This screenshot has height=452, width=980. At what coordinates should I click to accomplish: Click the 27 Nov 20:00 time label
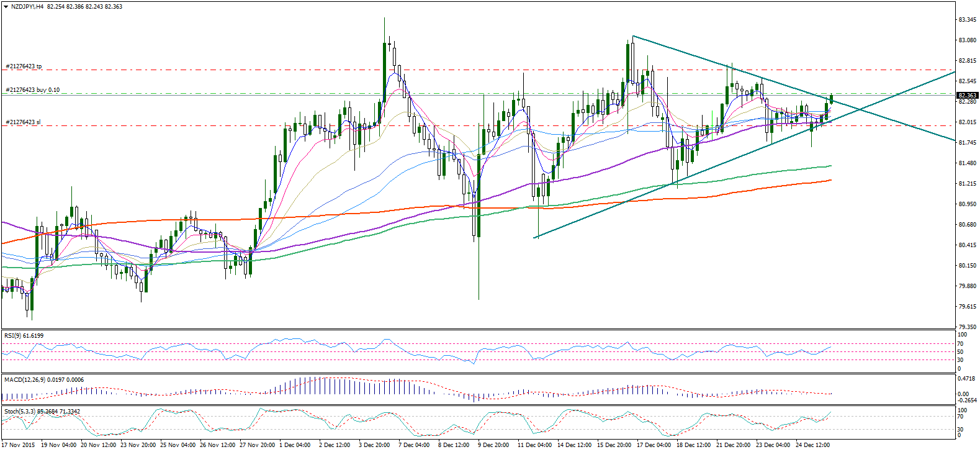coord(258,445)
